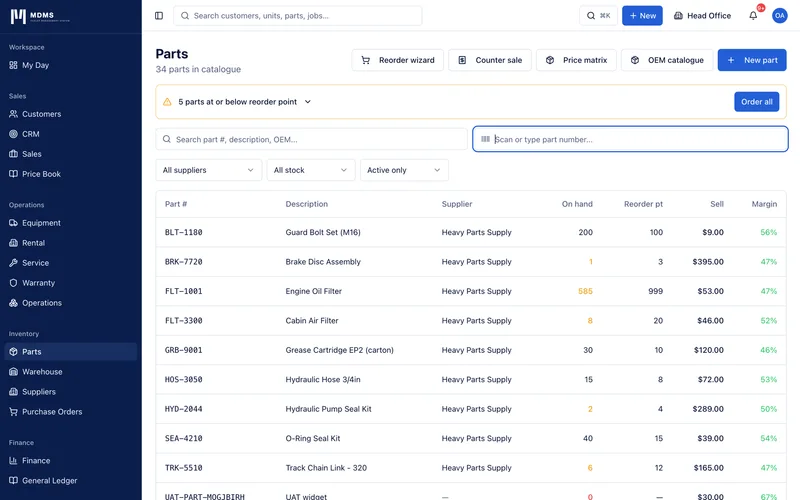The height and width of the screenshot is (500, 800).
Task: Open Purchase Orders from sidebar
Action: point(70,412)
